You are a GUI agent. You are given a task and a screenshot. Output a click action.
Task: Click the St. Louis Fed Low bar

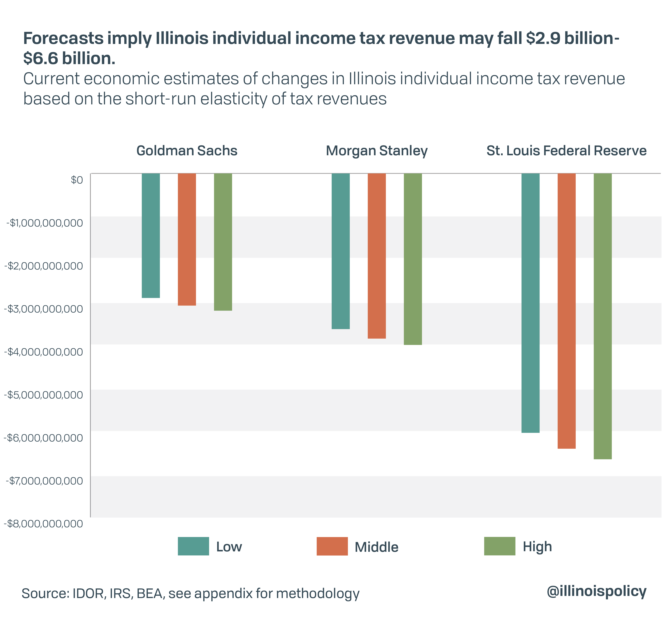tap(530, 303)
